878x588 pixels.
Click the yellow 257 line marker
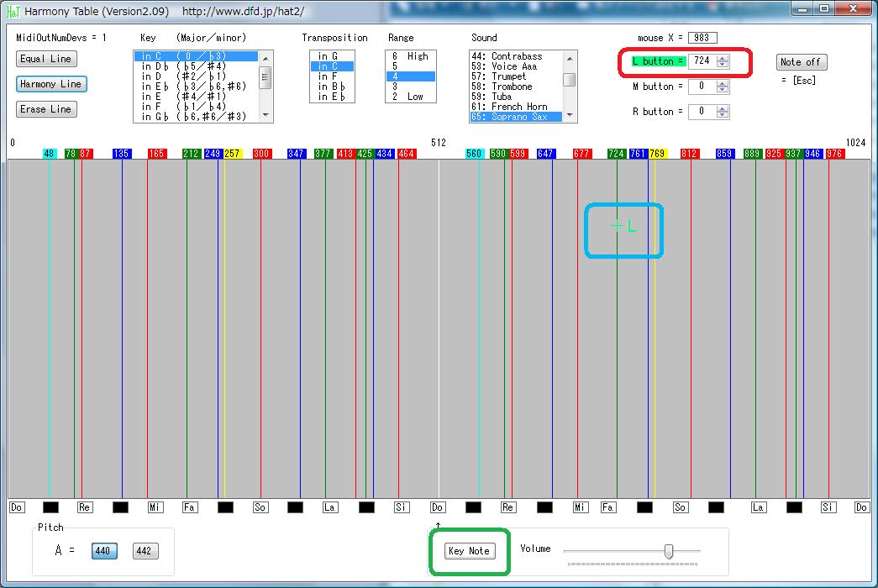(x=233, y=154)
